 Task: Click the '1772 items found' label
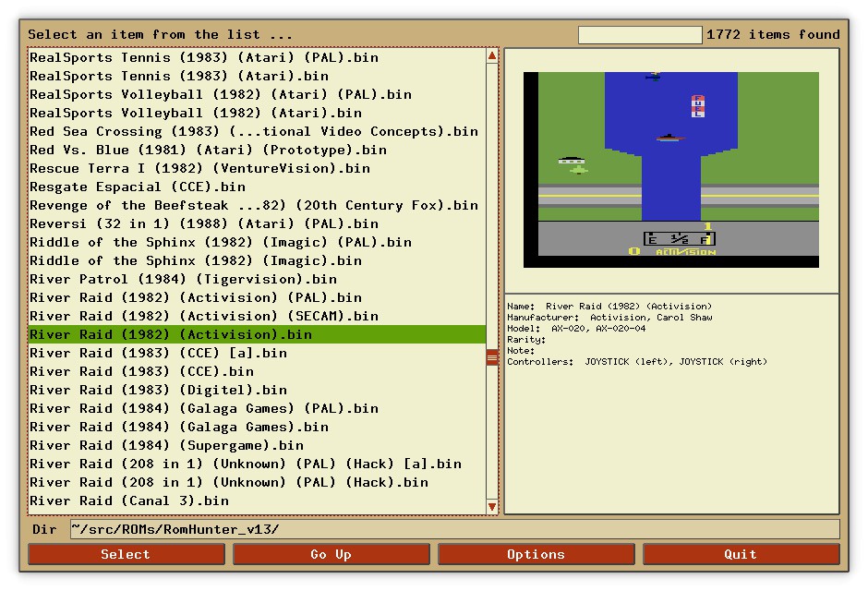(x=773, y=34)
